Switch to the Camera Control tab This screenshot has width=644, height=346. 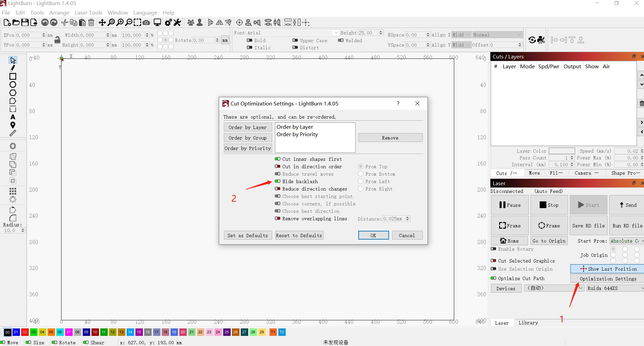pos(586,173)
